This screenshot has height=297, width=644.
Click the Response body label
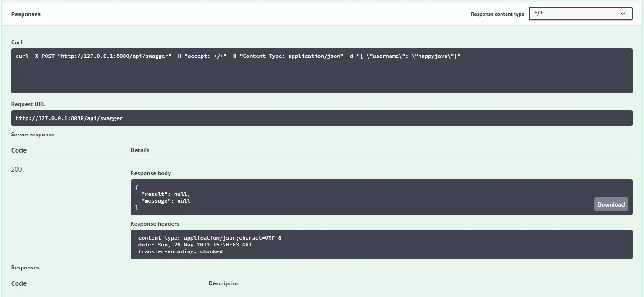[x=151, y=173]
